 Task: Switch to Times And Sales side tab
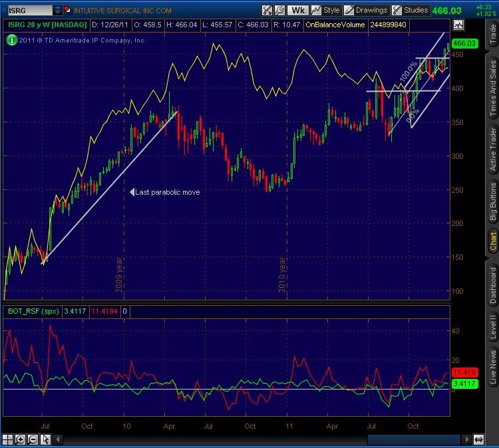click(493, 88)
